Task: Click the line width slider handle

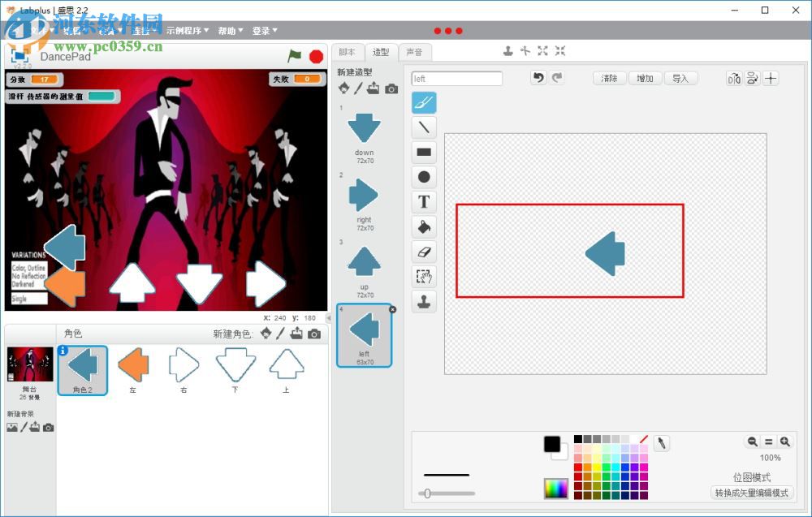Action: coord(427,493)
